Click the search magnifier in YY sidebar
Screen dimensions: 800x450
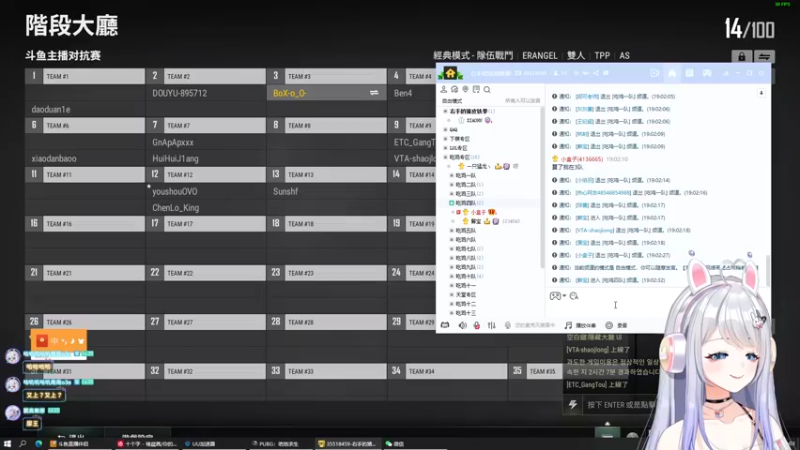pos(487,90)
